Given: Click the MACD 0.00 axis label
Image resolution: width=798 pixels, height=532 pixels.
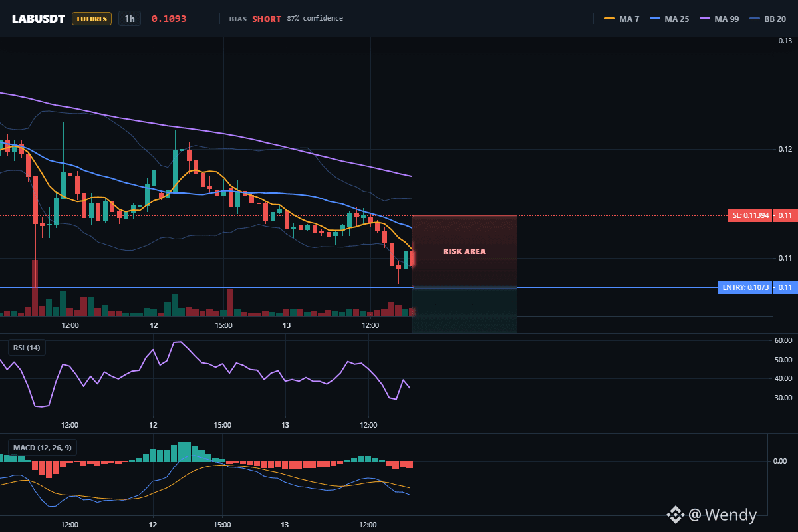Looking at the screenshot, I should point(781,460).
